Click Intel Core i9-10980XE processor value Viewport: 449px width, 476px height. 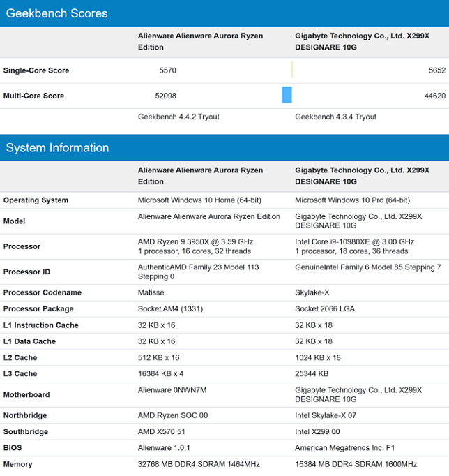click(354, 246)
